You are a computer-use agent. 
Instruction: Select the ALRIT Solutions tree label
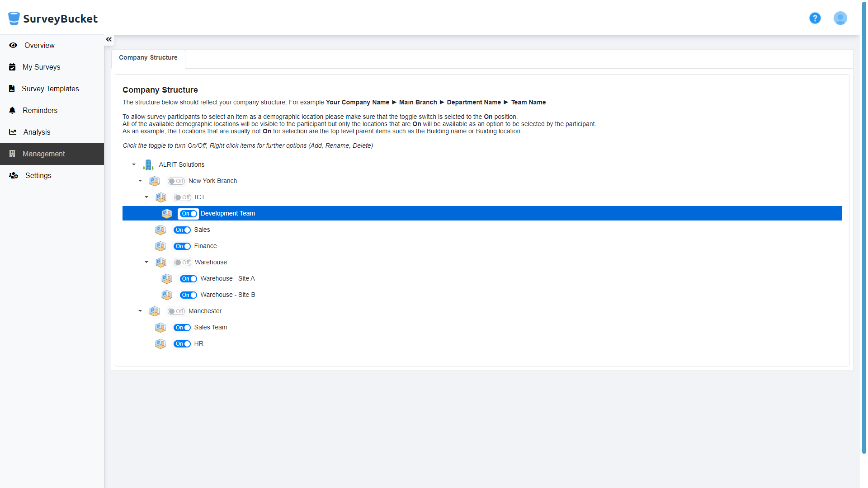point(182,165)
